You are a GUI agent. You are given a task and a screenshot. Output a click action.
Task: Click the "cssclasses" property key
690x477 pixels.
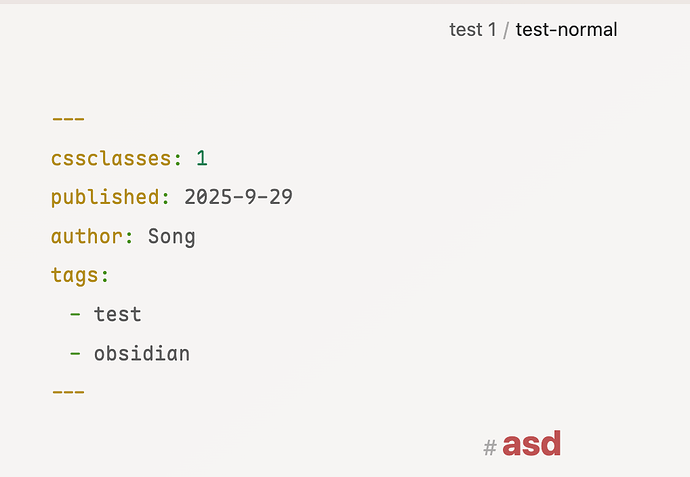[111, 158]
